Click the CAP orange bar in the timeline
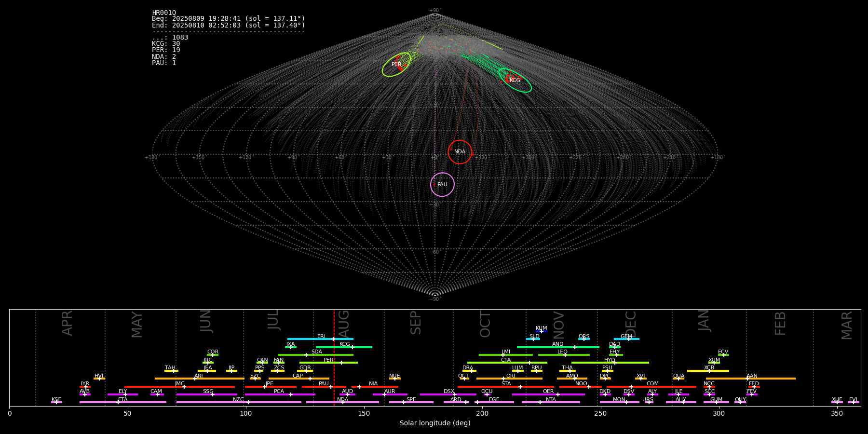Image resolution: width=868 pixels, height=434 pixels. pos(299,379)
